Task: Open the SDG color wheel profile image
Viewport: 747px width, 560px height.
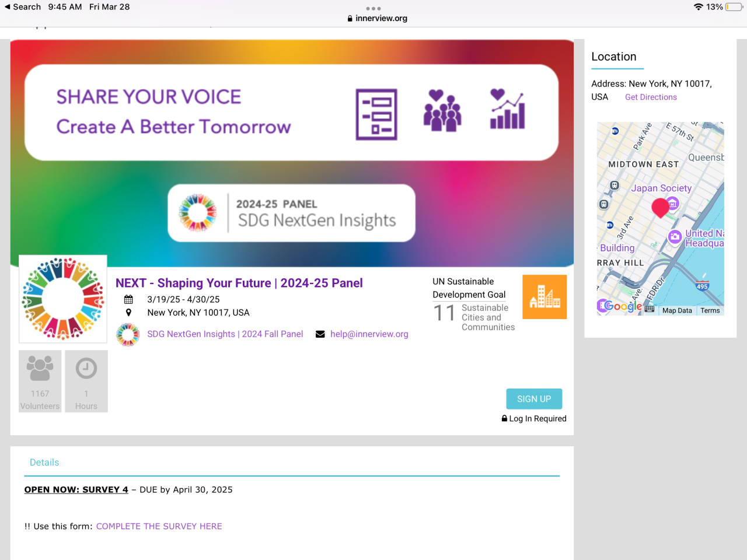Action: coord(63,299)
